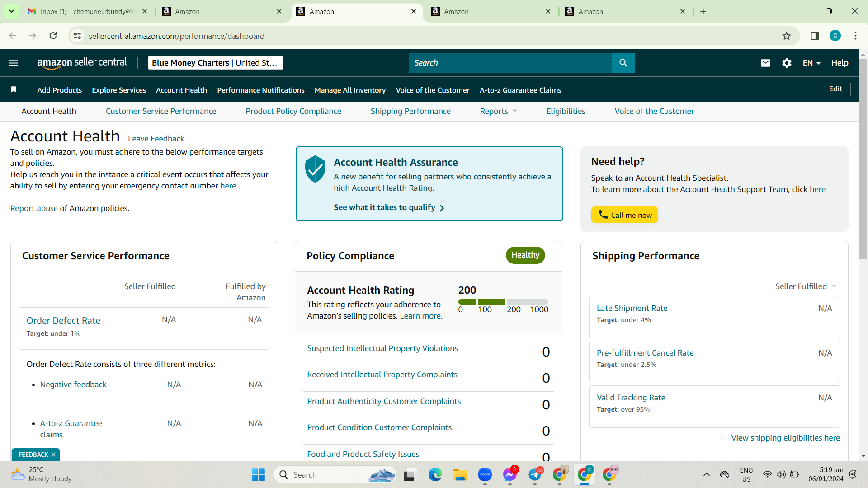The image size is (868, 488).
Task: Click the Account Health Rating progress bar
Action: coord(503,301)
